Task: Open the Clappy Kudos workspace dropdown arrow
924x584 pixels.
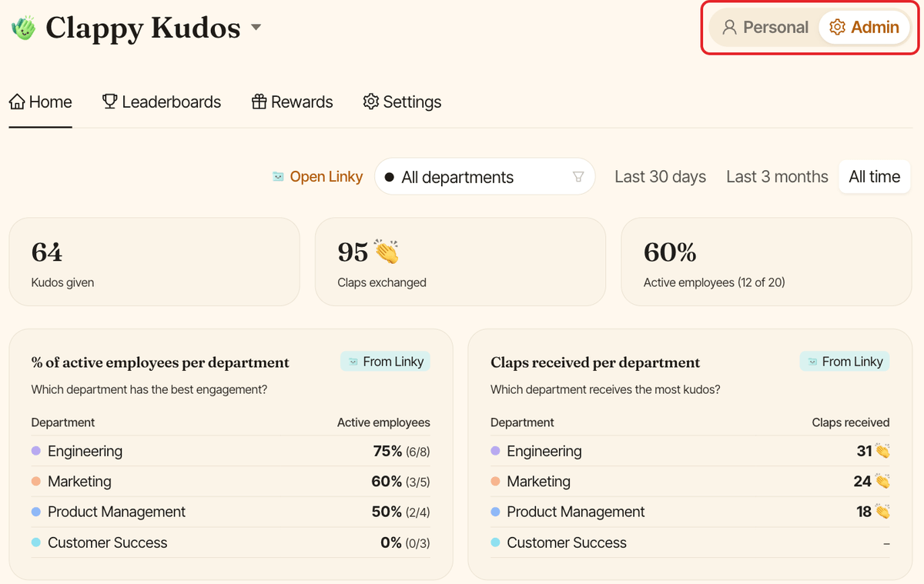Action: coord(256,28)
